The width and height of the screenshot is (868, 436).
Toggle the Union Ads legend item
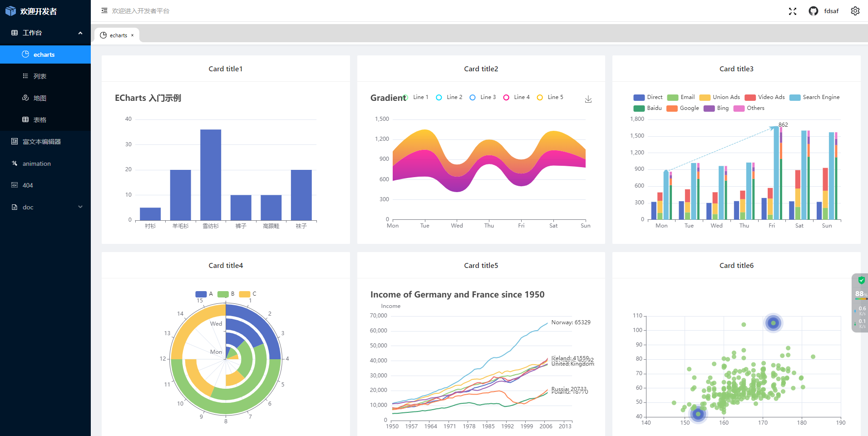click(720, 97)
